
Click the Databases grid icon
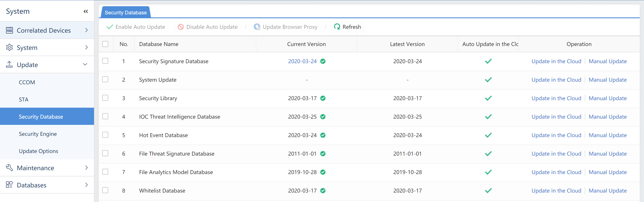point(9,185)
